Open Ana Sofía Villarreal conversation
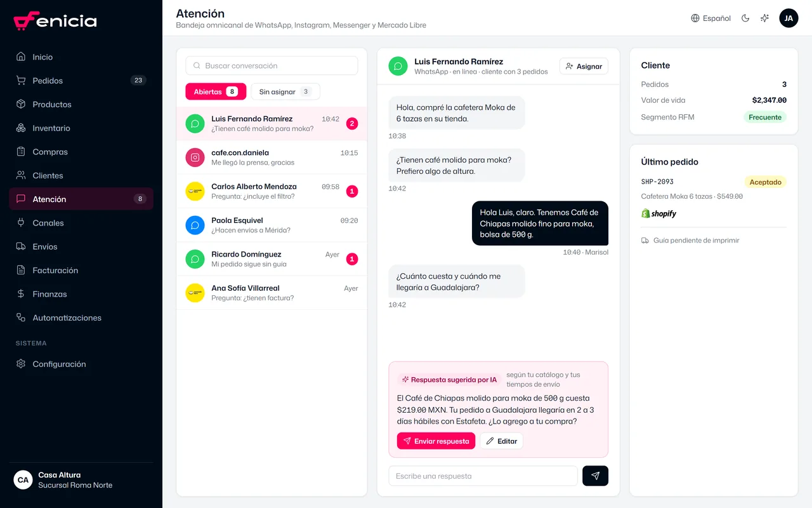This screenshot has width=812, height=508. point(272,293)
